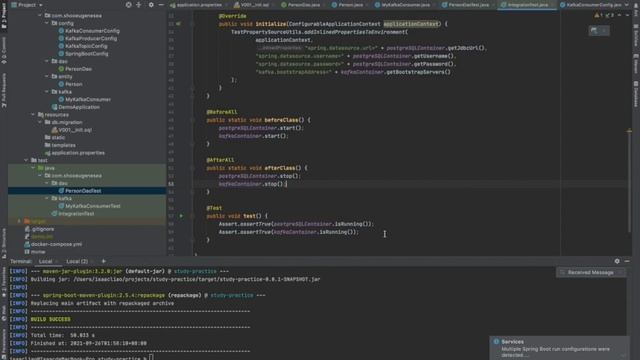Open the Database tool window side tab
Viewport: 640px width, 360px height.
pyautogui.click(x=636, y=94)
